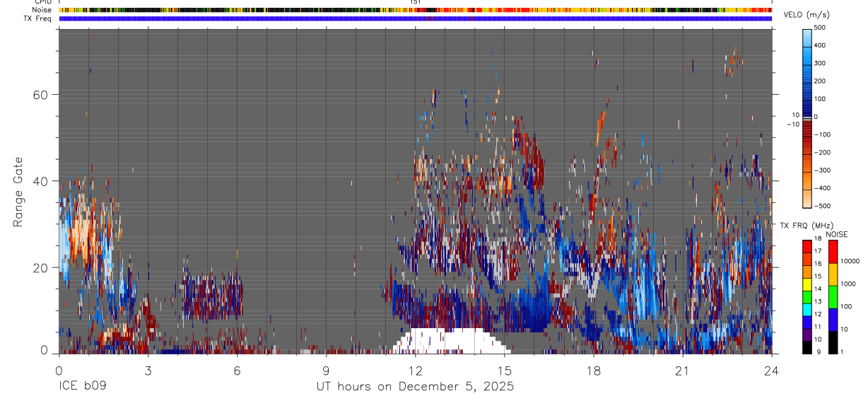The height and width of the screenshot is (401, 868).
Task: Click the yellow 14-15 MHz frequency swatch
Action: [x=807, y=284]
